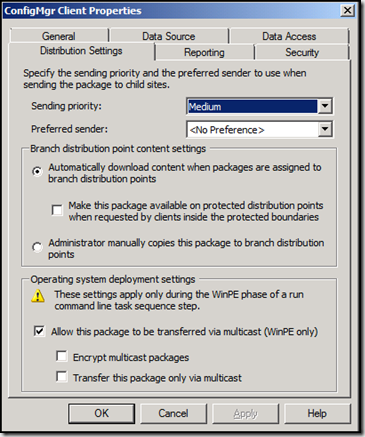
Task: Click the WinPE phase warning text
Action: pos(179,300)
